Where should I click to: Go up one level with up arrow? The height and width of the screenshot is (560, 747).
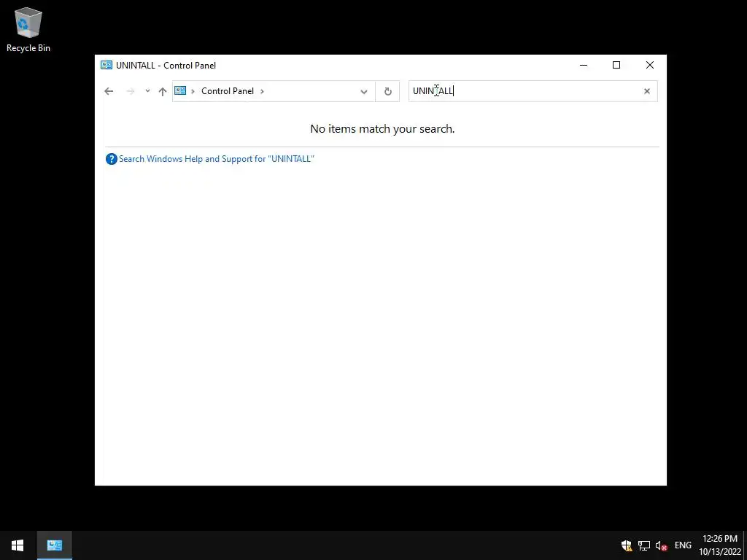coord(163,91)
